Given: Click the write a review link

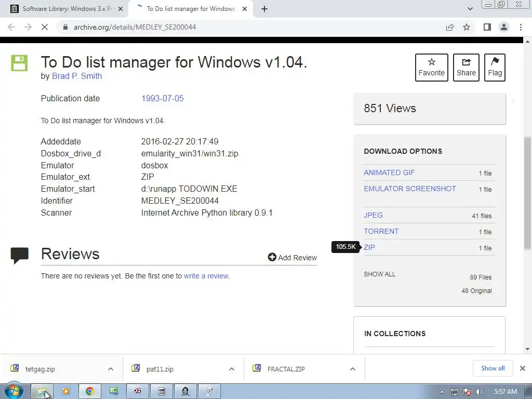Looking at the screenshot, I should (206, 276).
